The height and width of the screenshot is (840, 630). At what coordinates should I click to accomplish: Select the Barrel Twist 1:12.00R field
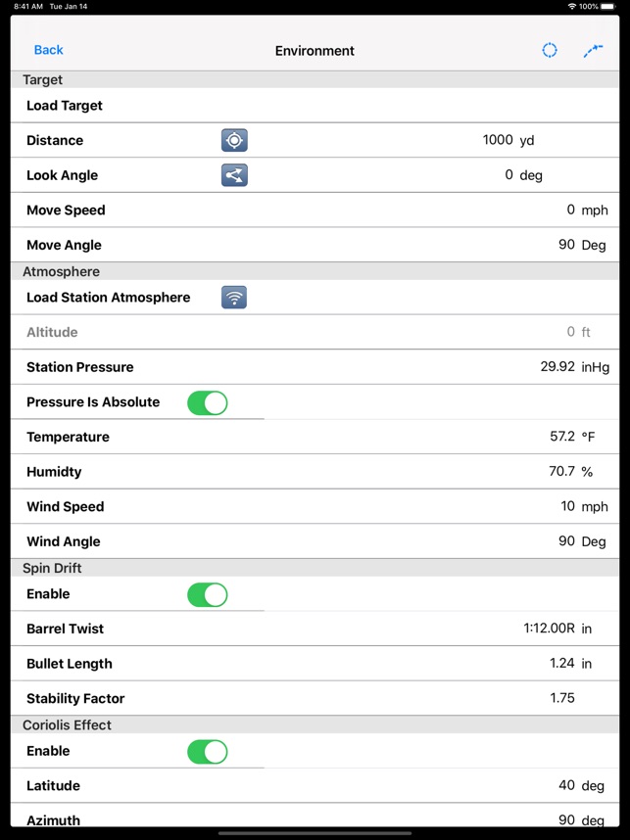point(549,629)
